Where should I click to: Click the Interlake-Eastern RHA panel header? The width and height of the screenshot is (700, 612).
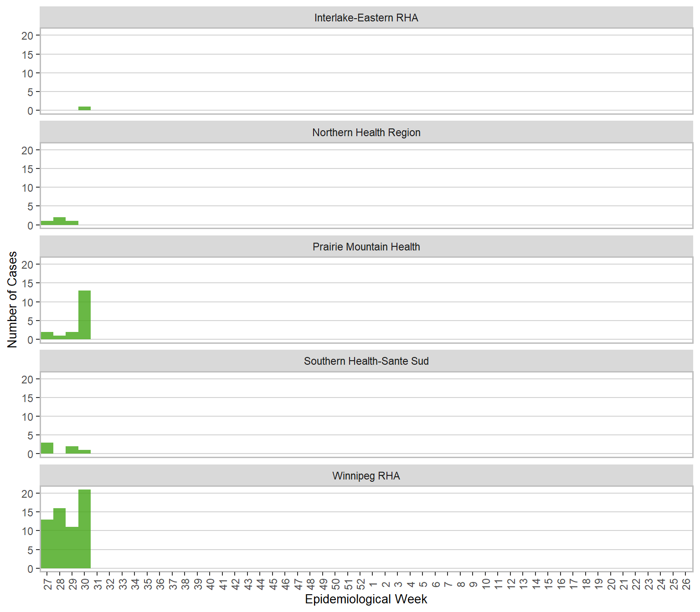point(366,18)
